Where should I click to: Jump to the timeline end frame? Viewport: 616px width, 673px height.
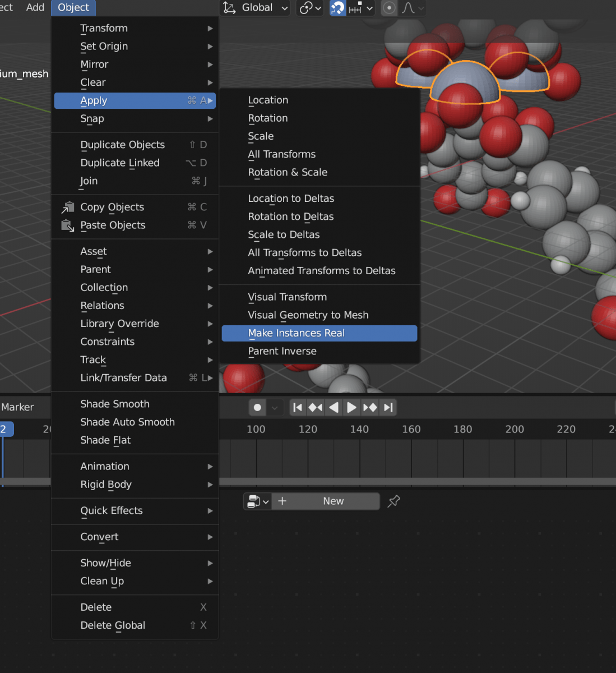pos(388,408)
